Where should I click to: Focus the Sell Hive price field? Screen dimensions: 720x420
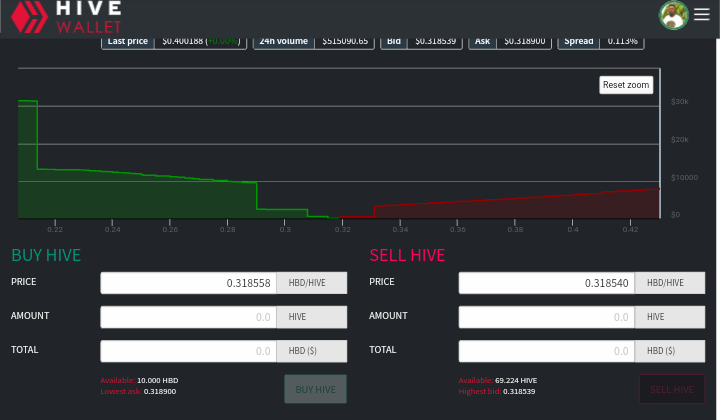click(546, 283)
